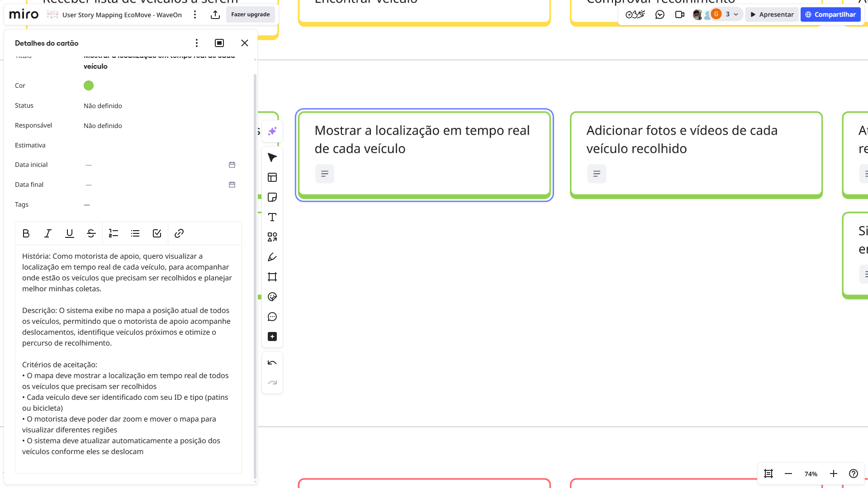Open the board options three-dot menu
The height and width of the screenshot is (488, 868).
point(195,14)
